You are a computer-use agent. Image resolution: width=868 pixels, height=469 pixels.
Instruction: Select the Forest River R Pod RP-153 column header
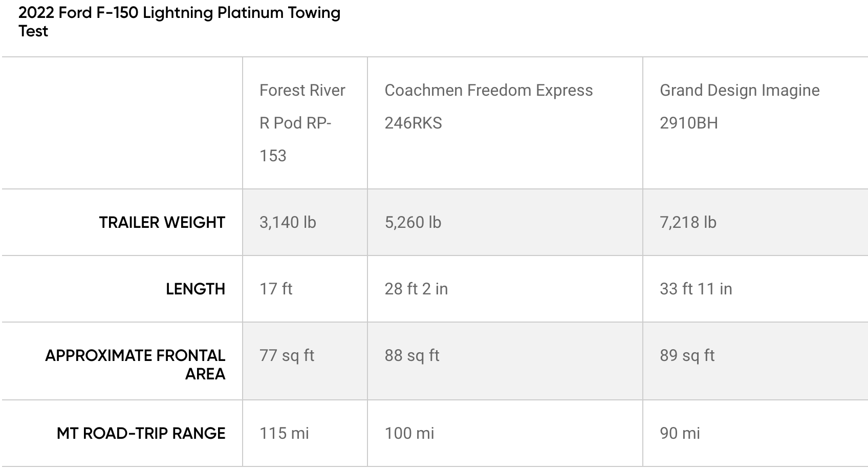pos(302,123)
